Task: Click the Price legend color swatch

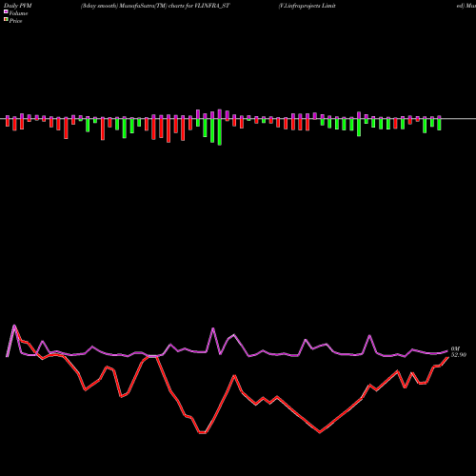Action: (6, 20)
